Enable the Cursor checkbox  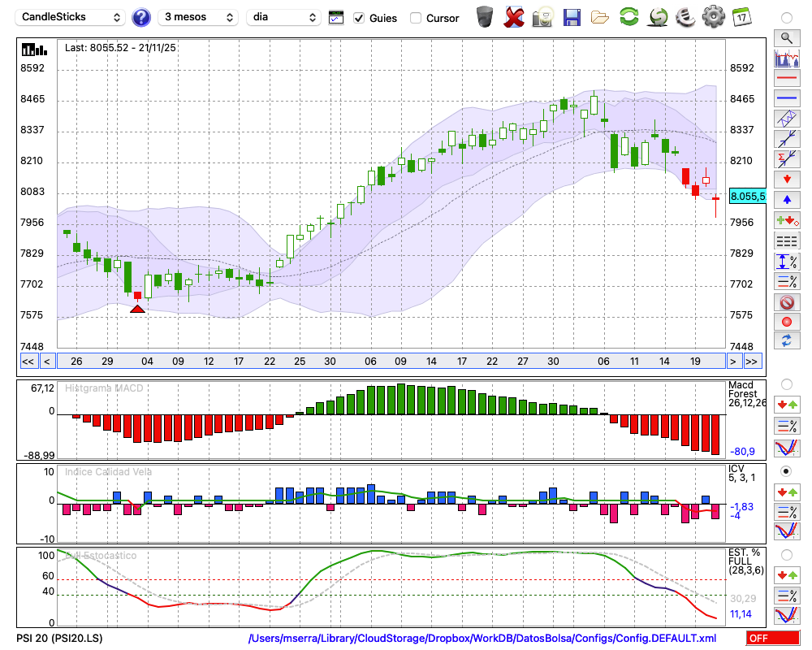(415, 18)
